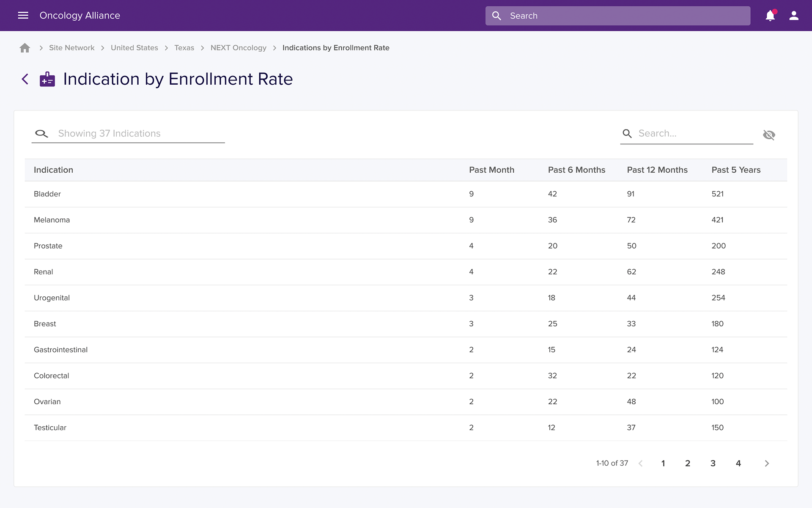
Task: Select the Ovarian row
Action: 406,402
